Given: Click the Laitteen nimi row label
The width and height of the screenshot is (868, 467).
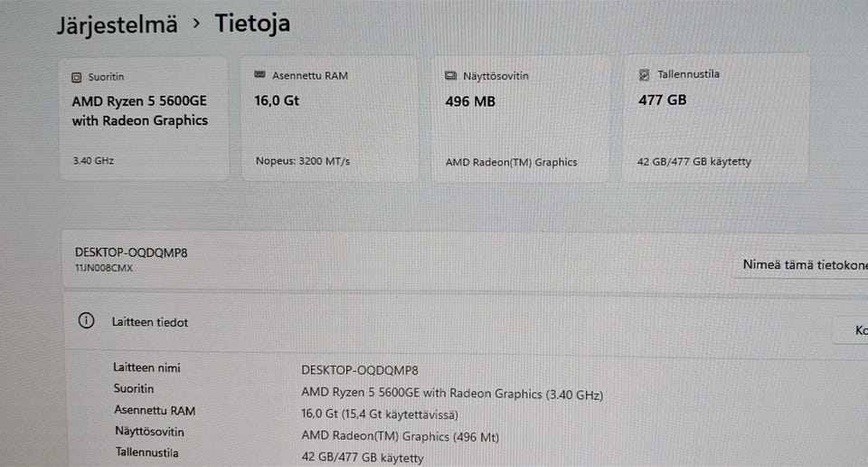Looking at the screenshot, I should click(146, 367).
